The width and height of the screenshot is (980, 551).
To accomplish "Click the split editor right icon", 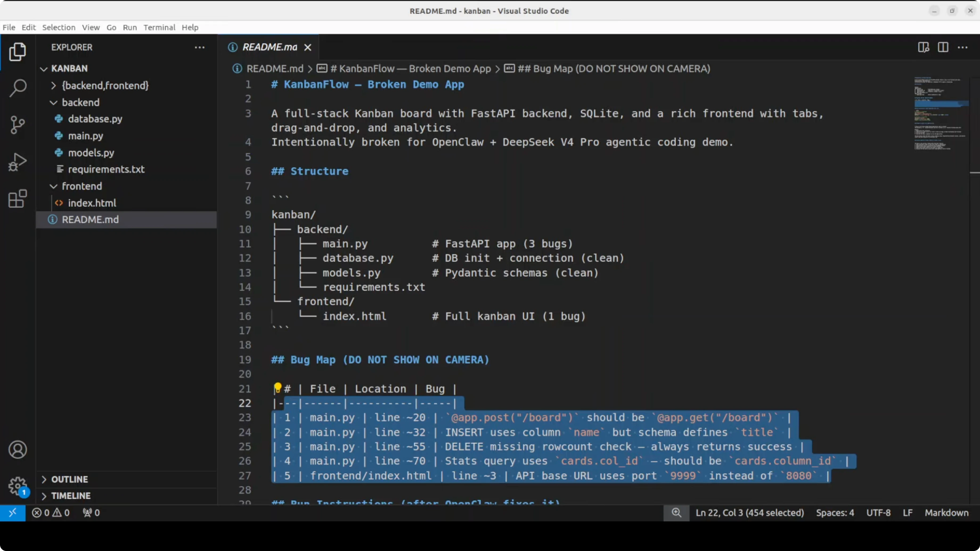I will pyautogui.click(x=943, y=47).
